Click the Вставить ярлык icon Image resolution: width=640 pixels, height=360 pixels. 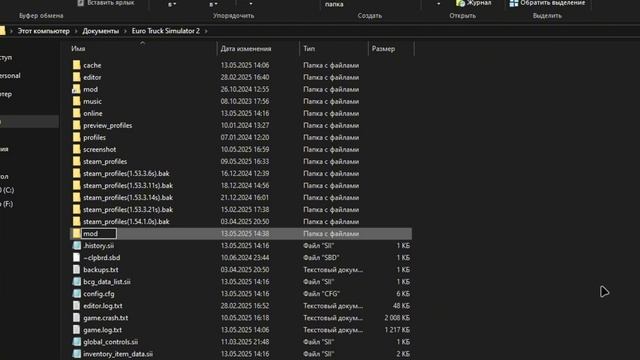(x=81, y=3)
